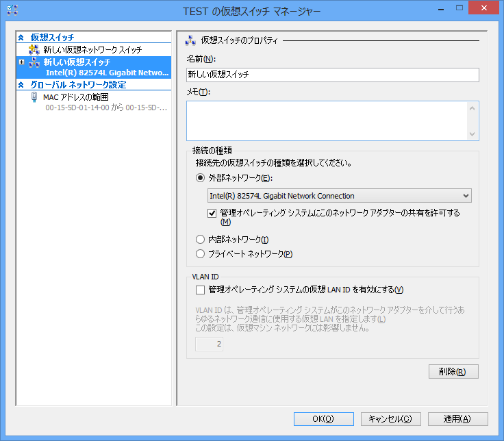
Task: Minimize the 仮想スイッチ マネージャー window
Action: 441,9
